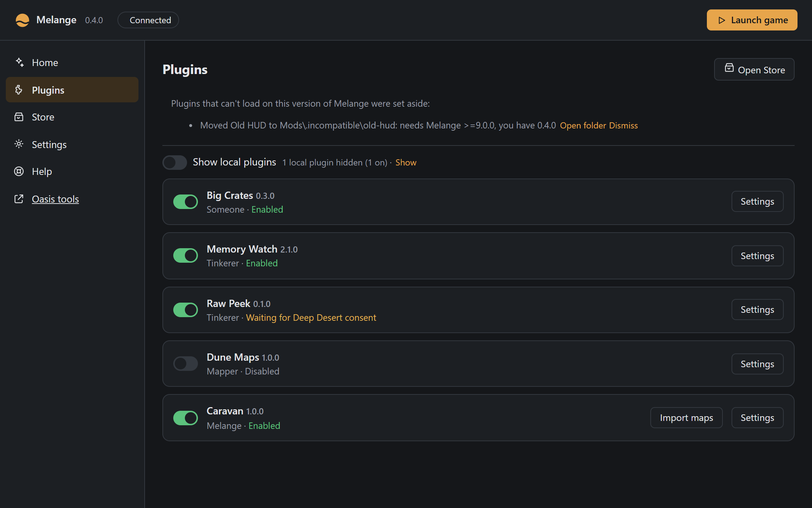This screenshot has height=508, width=812.
Task: Open folder for incompatible Old HUD
Action: [583, 125]
